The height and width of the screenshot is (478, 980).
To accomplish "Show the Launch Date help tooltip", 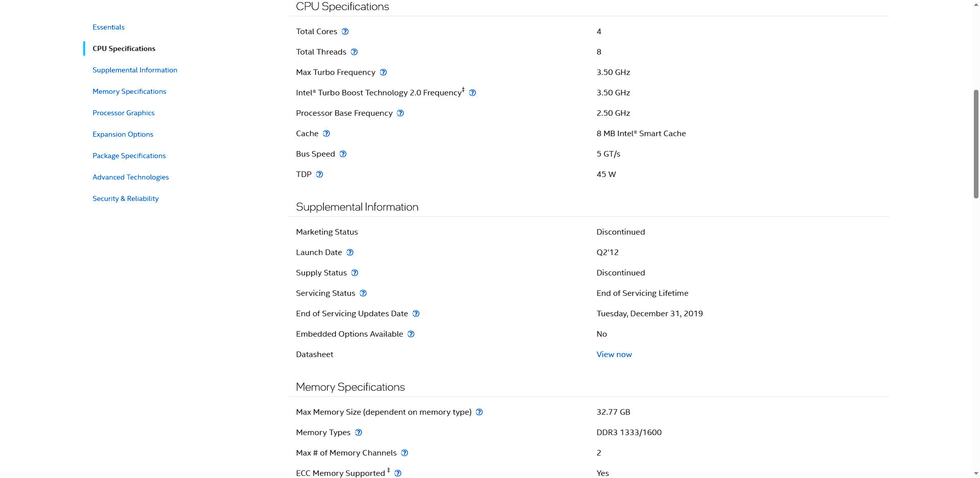I will point(350,253).
